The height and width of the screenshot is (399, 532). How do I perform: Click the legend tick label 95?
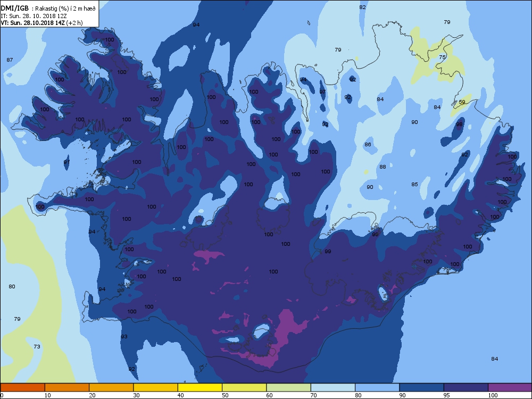click(x=447, y=395)
